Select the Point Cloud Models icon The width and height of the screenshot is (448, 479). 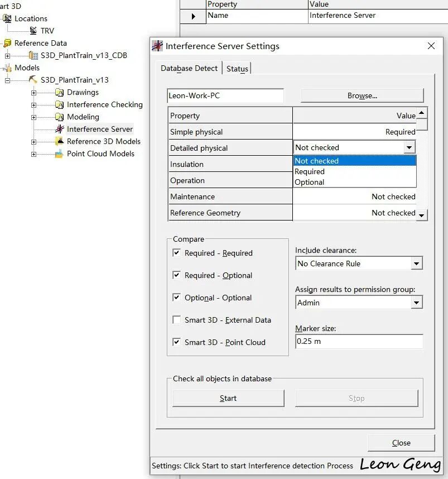click(59, 154)
